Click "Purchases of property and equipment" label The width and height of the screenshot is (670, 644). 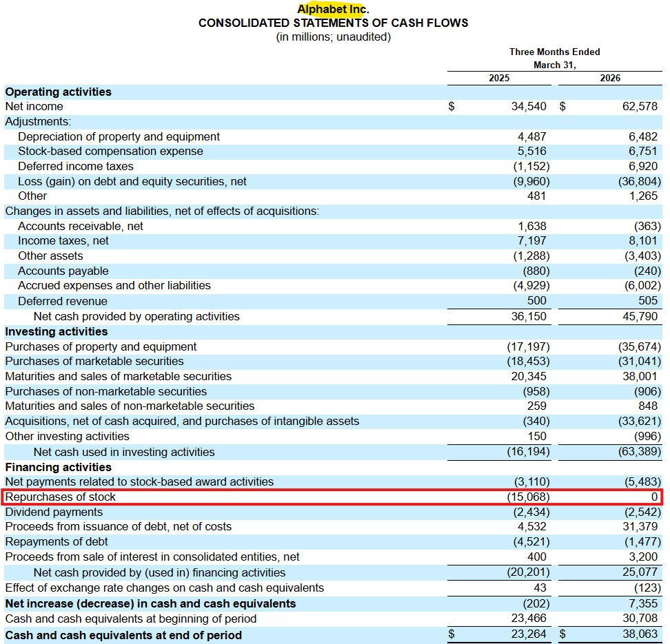(x=101, y=346)
